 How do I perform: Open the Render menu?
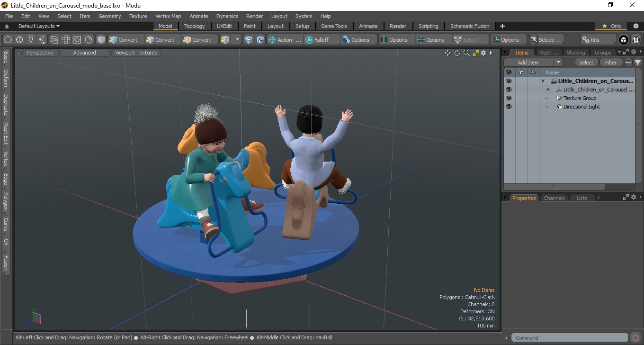point(254,16)
